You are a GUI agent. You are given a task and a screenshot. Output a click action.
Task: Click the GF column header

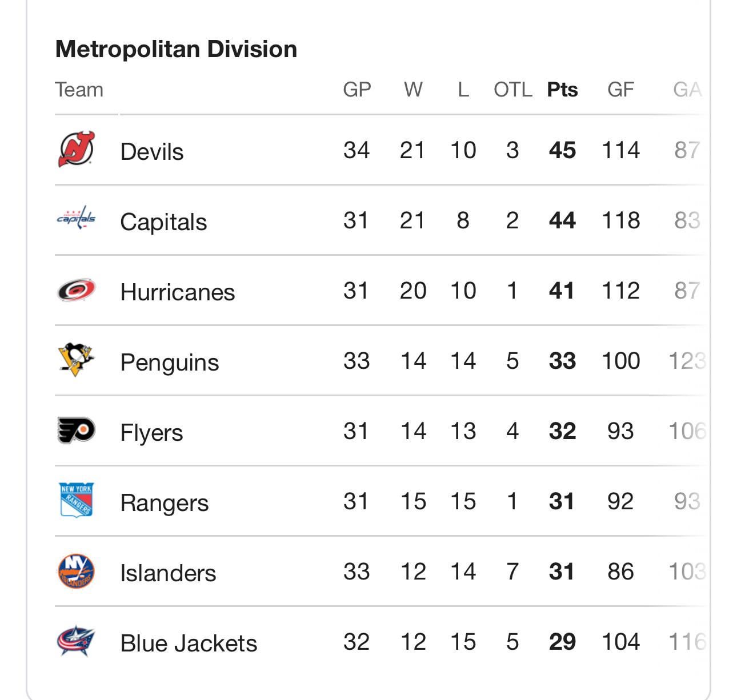(x=620, y=90)
